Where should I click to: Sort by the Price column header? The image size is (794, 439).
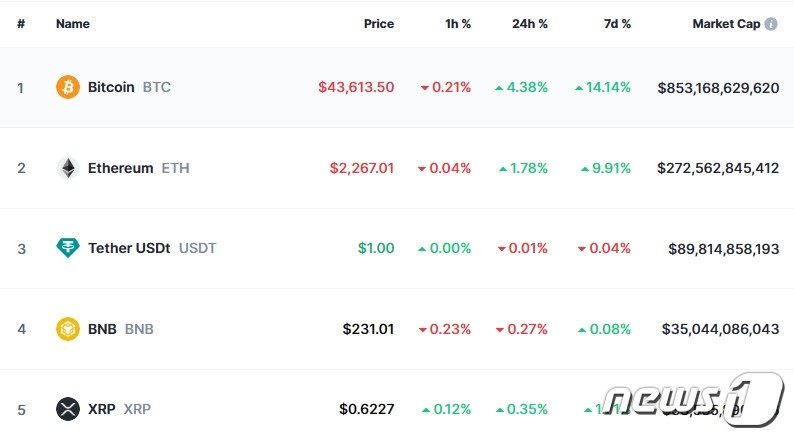click(x=379, y=24)
